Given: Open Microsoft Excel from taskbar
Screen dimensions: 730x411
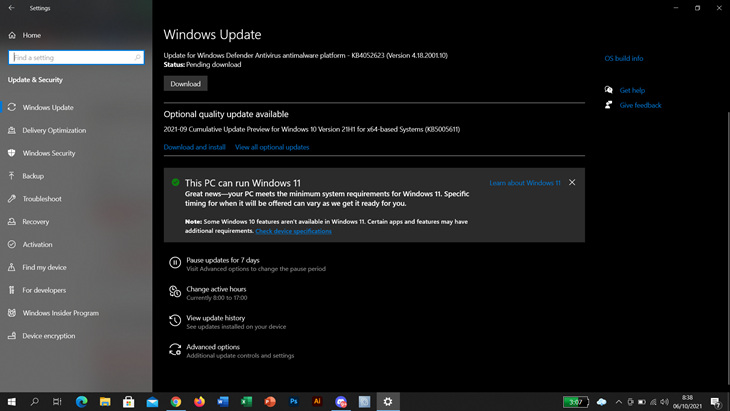Looking at the screenshot, I should (246, 402).
